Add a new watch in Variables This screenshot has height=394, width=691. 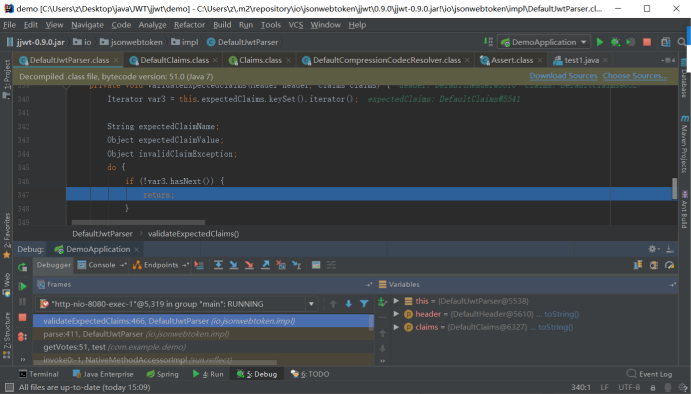[382, 302]
